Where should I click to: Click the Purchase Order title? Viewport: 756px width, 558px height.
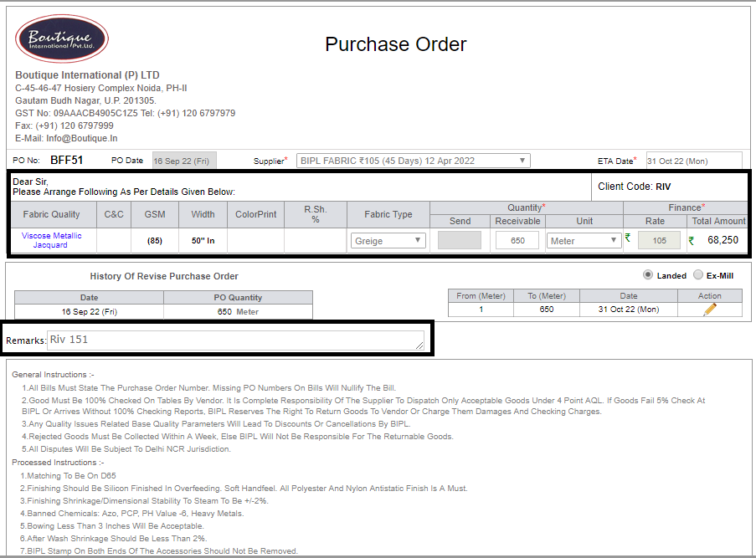pyautogui.click(x=395, y=44)
